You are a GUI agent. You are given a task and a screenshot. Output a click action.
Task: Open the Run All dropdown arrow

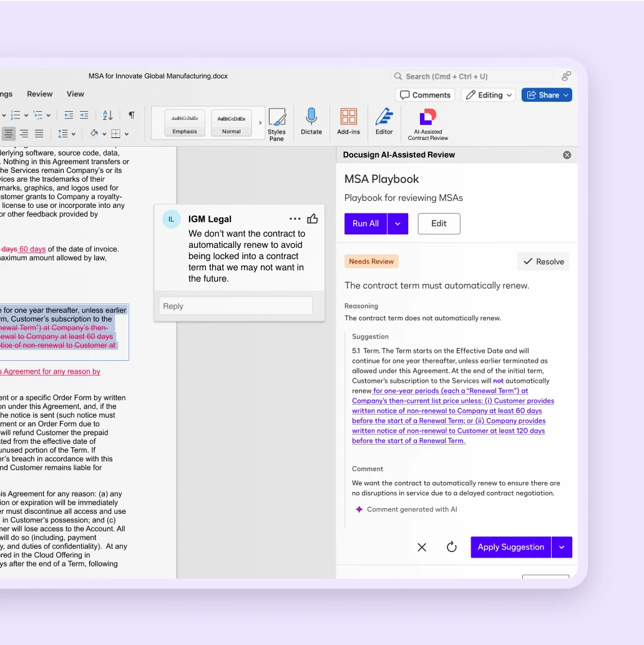click(398, 224)
